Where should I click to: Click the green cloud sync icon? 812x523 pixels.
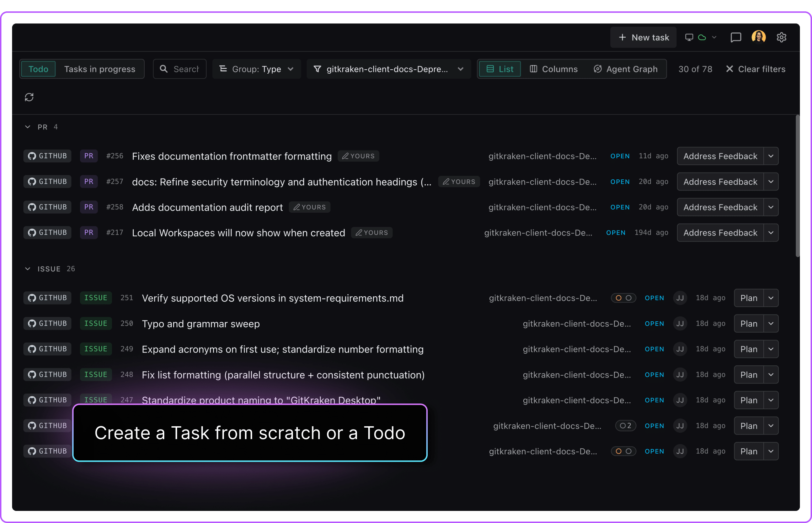pyautogui.click(x=702, y=37)
